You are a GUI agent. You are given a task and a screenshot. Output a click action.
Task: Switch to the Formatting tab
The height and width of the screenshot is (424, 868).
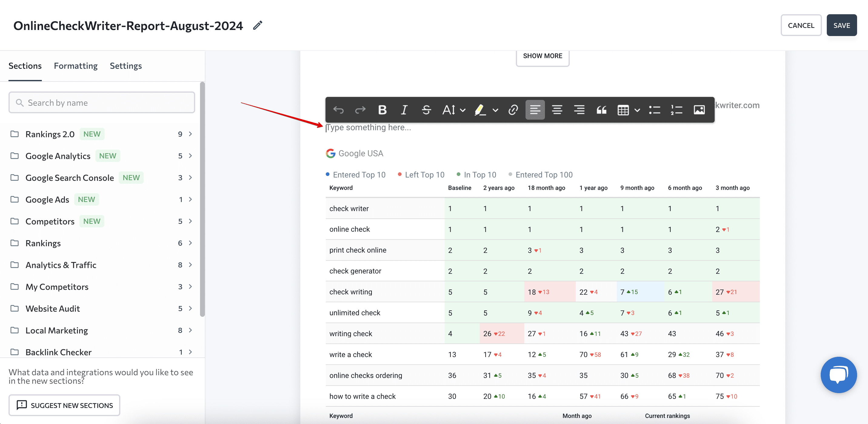click(76, 66)
